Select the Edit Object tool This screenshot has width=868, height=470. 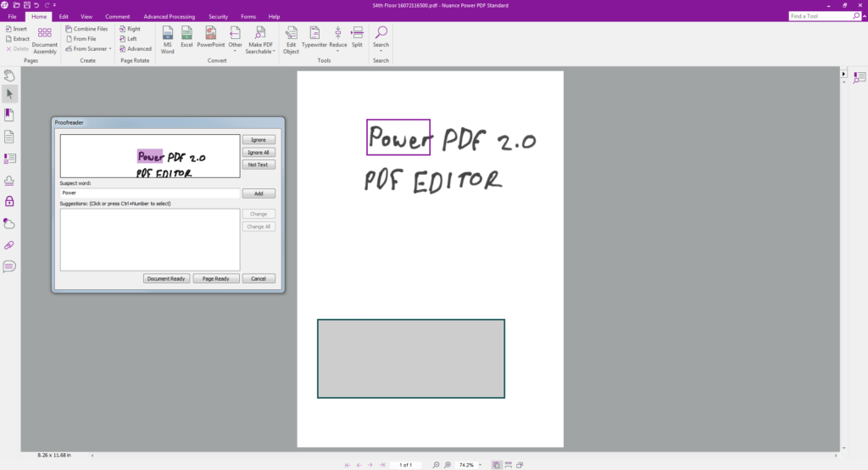[x=292, y=41]
